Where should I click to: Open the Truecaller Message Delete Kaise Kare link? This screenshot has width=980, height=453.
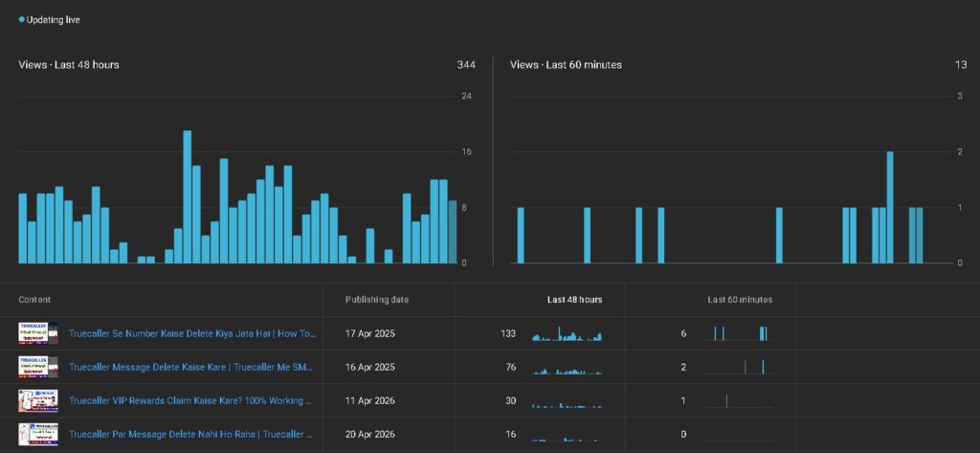click(190, 367)
